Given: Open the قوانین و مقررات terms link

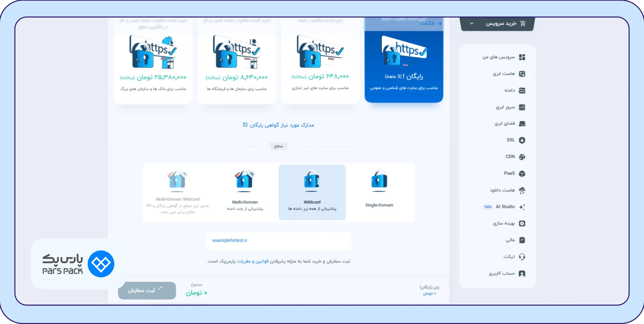Looking at the screenshot, I should tap(253, 261).
